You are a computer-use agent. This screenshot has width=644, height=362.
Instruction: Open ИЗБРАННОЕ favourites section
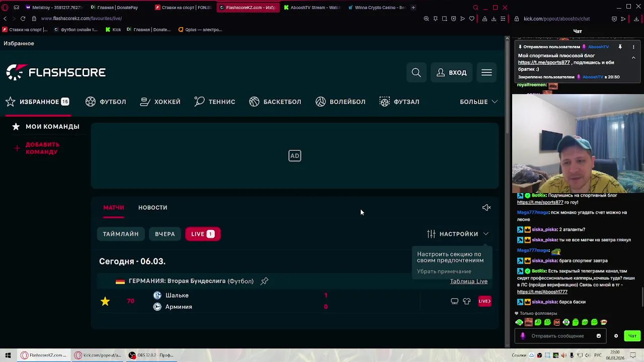[x=37, y=102]
